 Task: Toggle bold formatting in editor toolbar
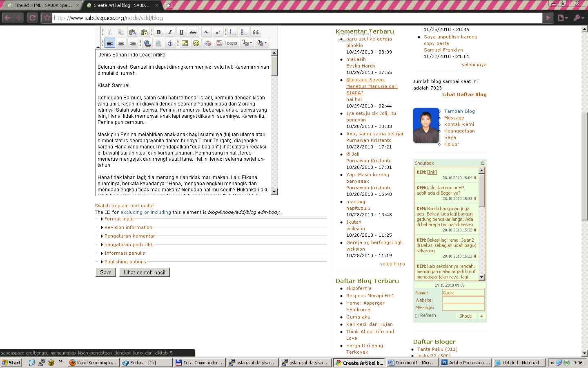(x=159, y=32)
